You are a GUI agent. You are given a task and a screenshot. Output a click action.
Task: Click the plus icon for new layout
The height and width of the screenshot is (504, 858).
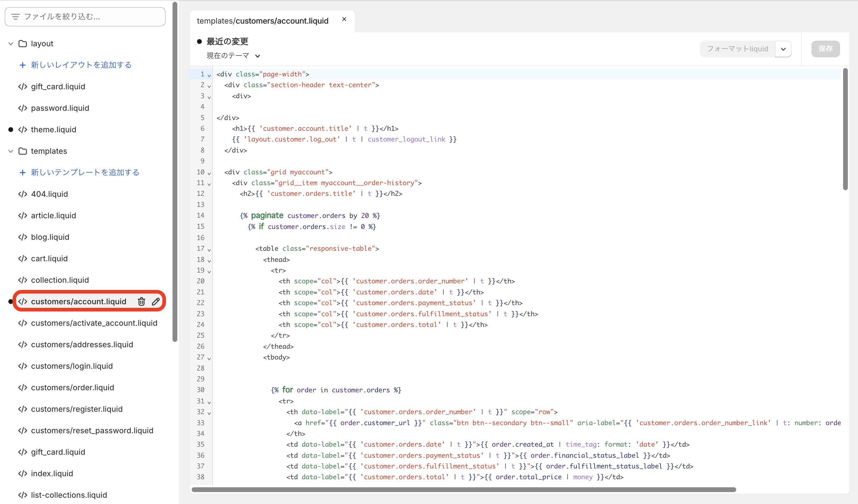(x=22, y=65)
